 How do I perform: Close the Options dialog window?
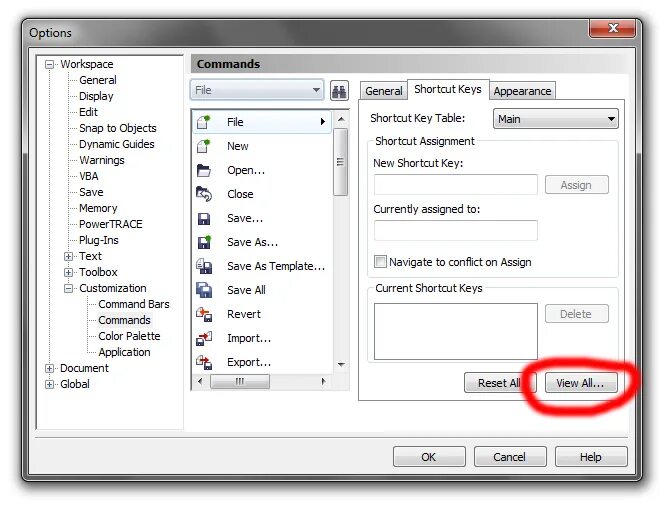click(613, 28)
